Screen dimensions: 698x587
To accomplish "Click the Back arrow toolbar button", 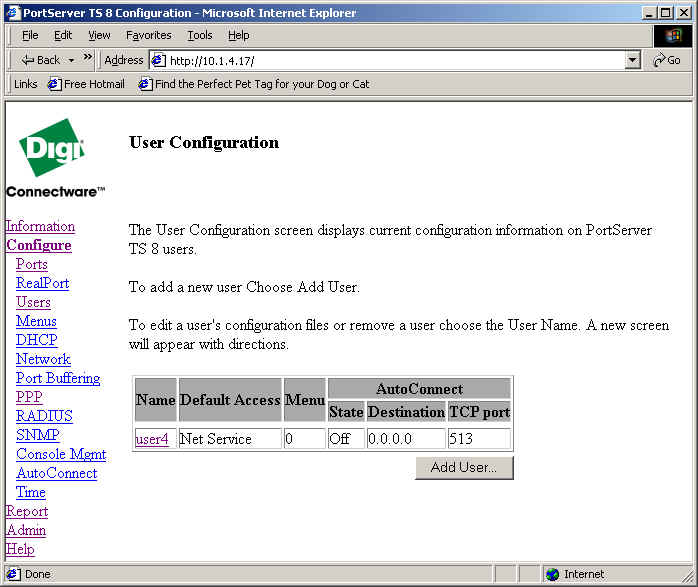I will pyautogui.click(x=40, y=60).
